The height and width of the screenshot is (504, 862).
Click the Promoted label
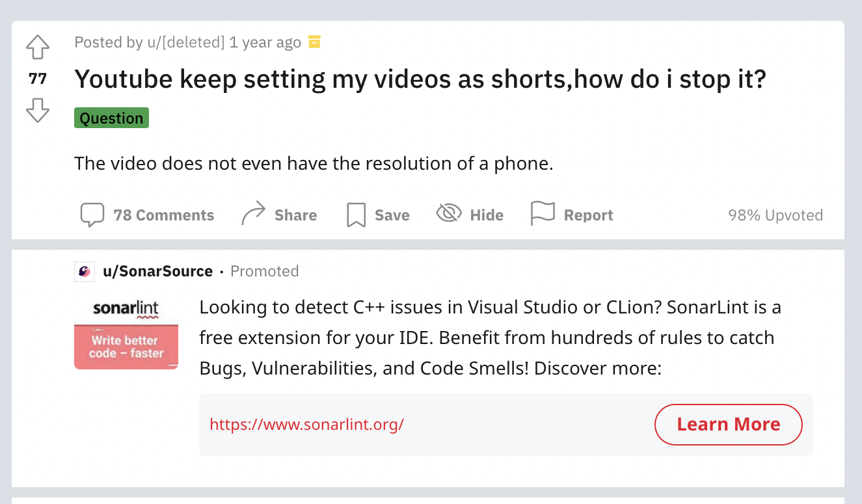(x=265, y=271)
